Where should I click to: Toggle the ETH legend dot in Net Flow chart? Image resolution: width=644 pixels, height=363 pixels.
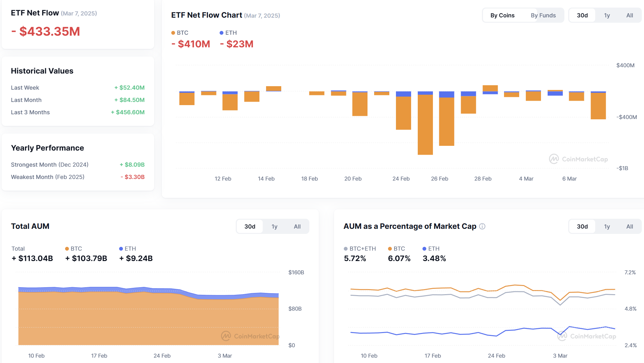[222, 33]
